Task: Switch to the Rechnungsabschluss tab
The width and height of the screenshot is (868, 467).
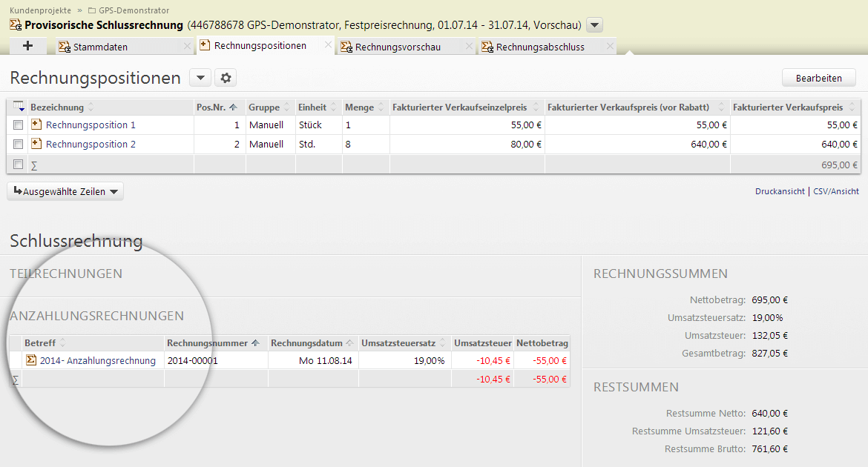Action: click(x=540, y=47)
